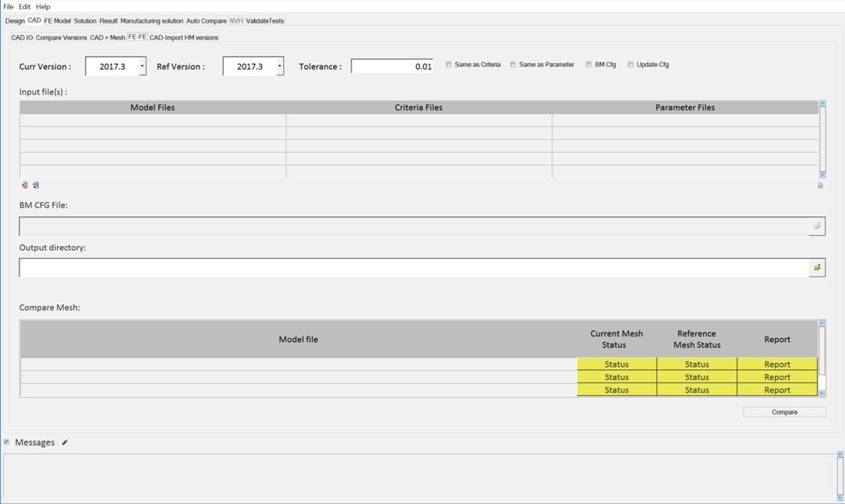Click the first yellow Report cell
Image resolution: width=845 pixels, height=504 pixels.
pos(776,365)
